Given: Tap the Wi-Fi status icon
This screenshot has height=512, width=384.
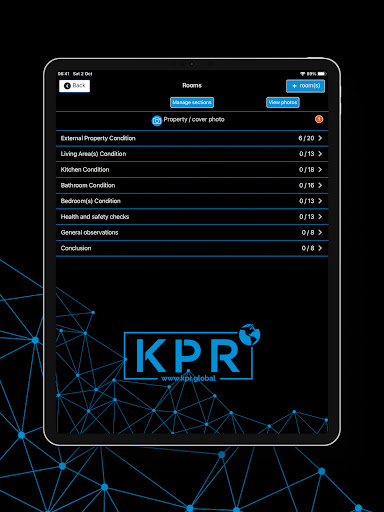Looking at the screenshot, I should click(303, 74).
